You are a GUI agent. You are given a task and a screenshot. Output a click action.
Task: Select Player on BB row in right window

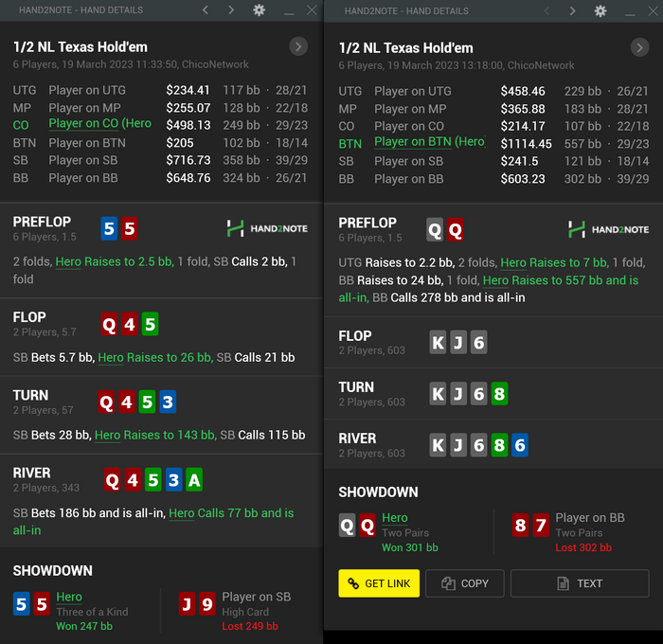coord(493,179)
